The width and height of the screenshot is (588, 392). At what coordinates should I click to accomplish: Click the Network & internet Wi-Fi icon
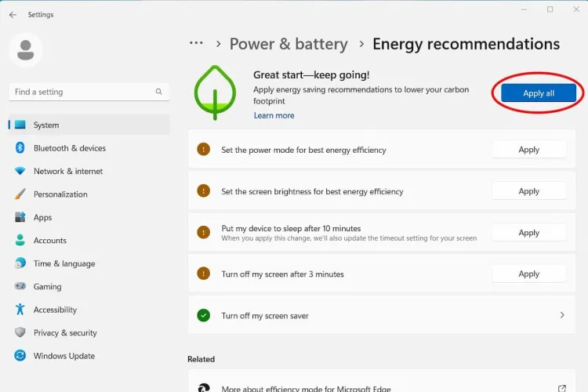point(20,171)
